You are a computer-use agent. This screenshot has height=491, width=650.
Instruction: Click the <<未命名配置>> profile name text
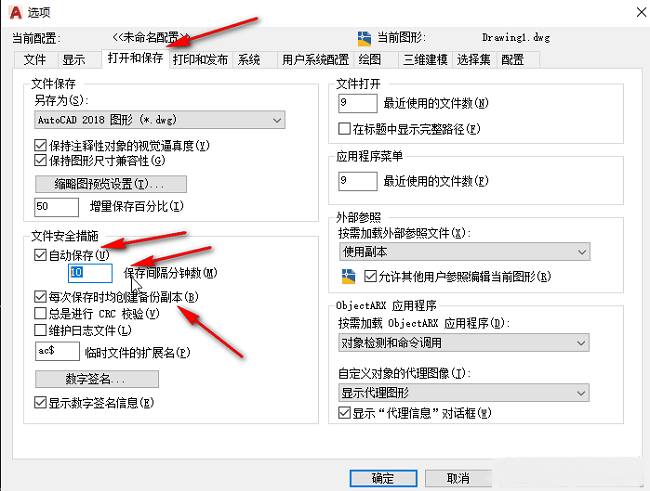pos(151,38)
